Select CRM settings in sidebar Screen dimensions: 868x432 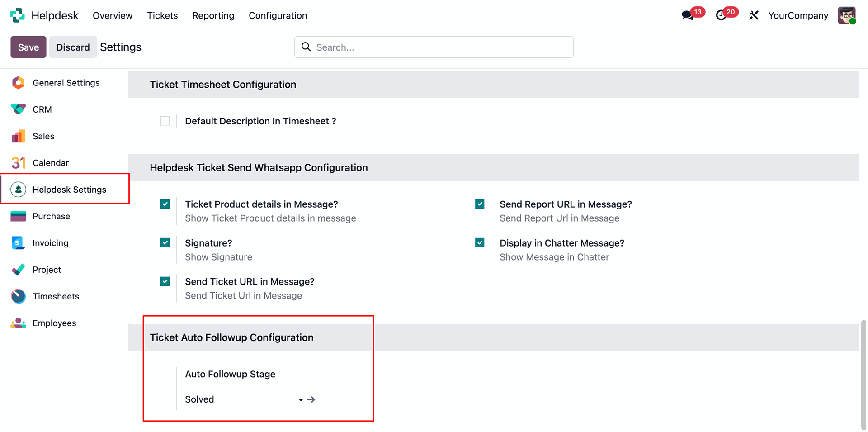(42, 109)
